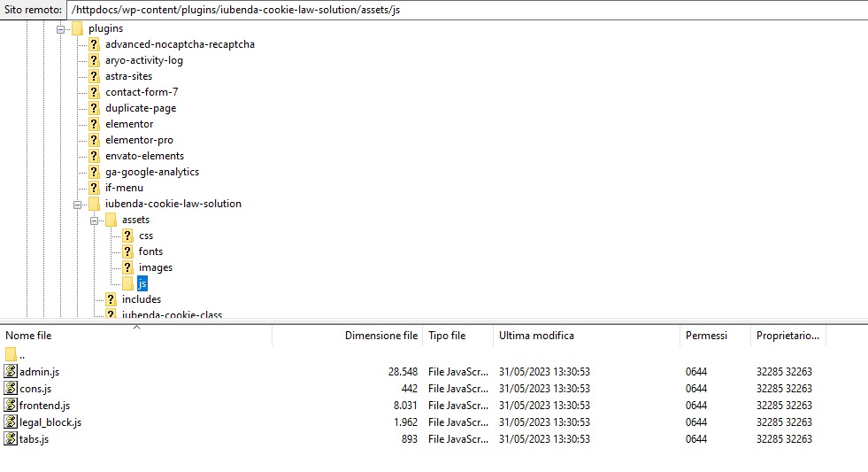Select the if-menu folder
The width and height of the screenshot is (868, 472).
124,188
